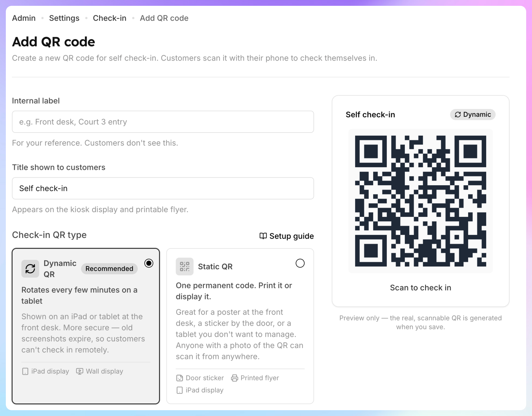Click the Title shown to customers field
Screen dimensions: 532x416
pos(163,188)
